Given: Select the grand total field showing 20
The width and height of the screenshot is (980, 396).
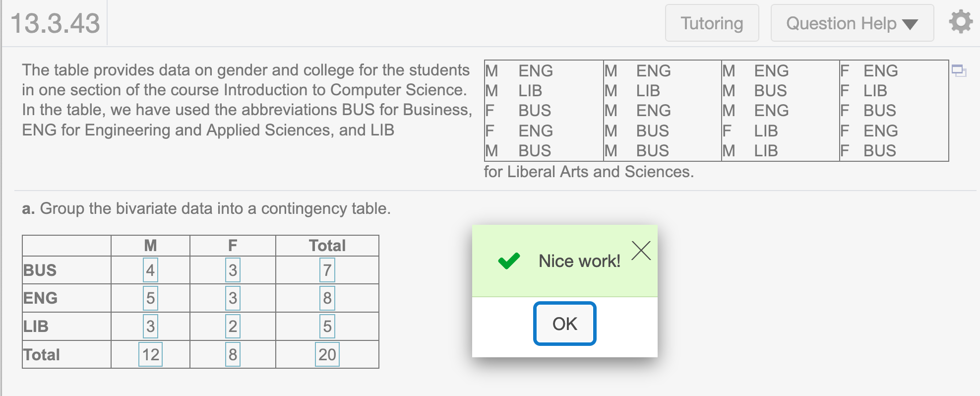Looking at the screenshot, I should [x=327, y=354].
